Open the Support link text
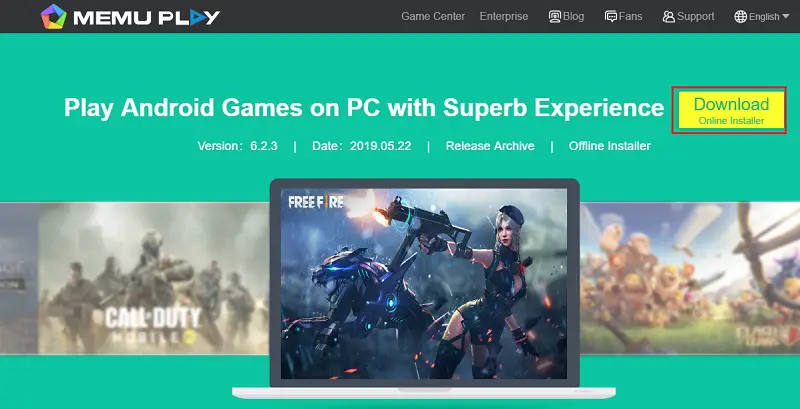800x409 pixels. click(695, 16)
